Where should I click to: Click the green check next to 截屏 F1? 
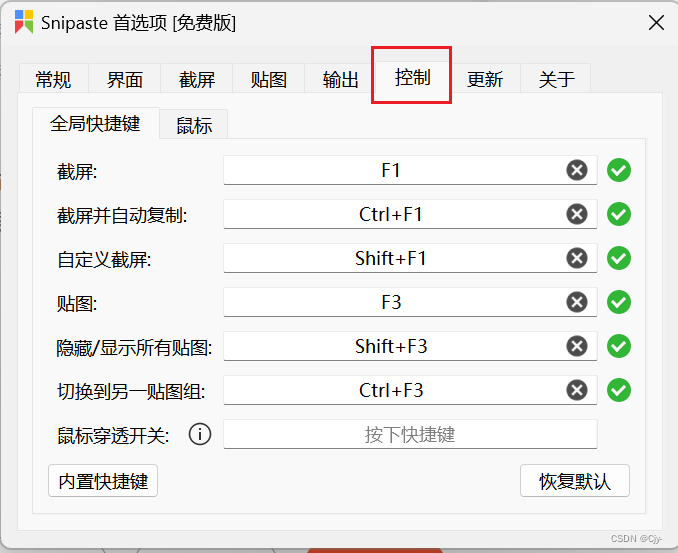[619, 170]
